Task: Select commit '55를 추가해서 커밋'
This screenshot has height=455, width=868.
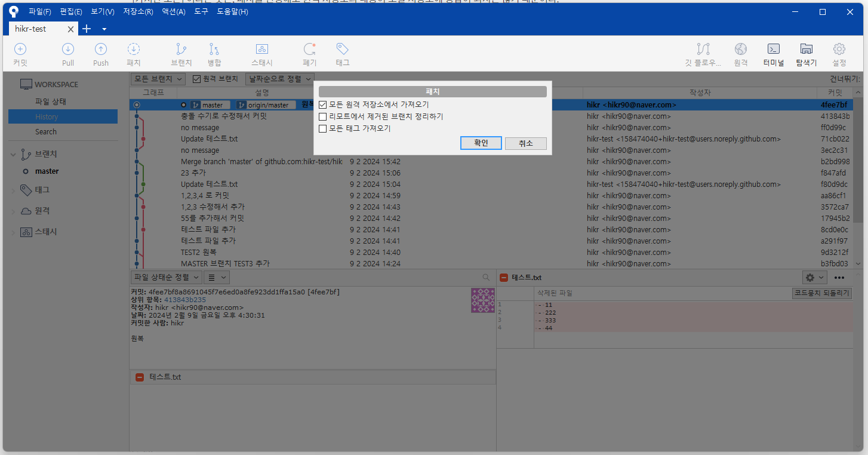Action: (x=491, y=218)
